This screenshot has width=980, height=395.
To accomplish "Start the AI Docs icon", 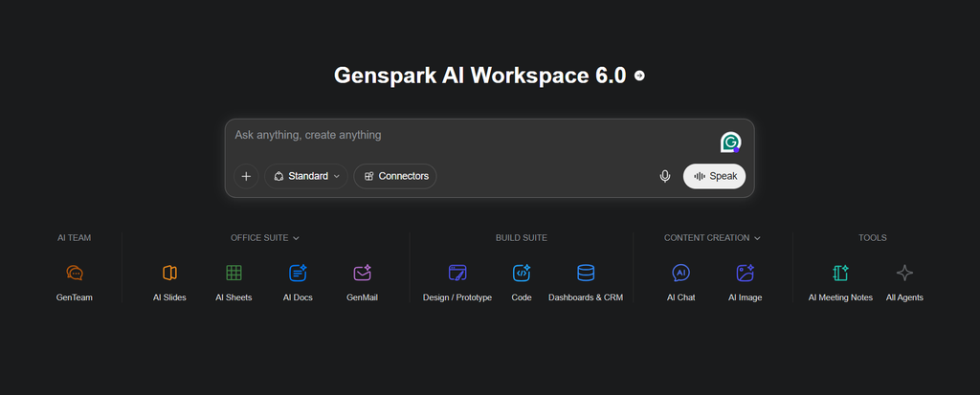I will click(299, 274).
